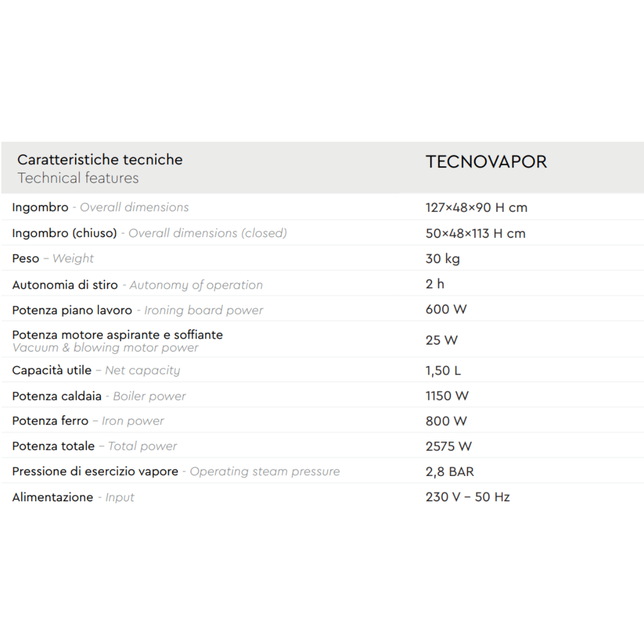This screenshot has width=644, height=644.
Task: Select the Ingombro overall dimensions label
Action: 100,208
